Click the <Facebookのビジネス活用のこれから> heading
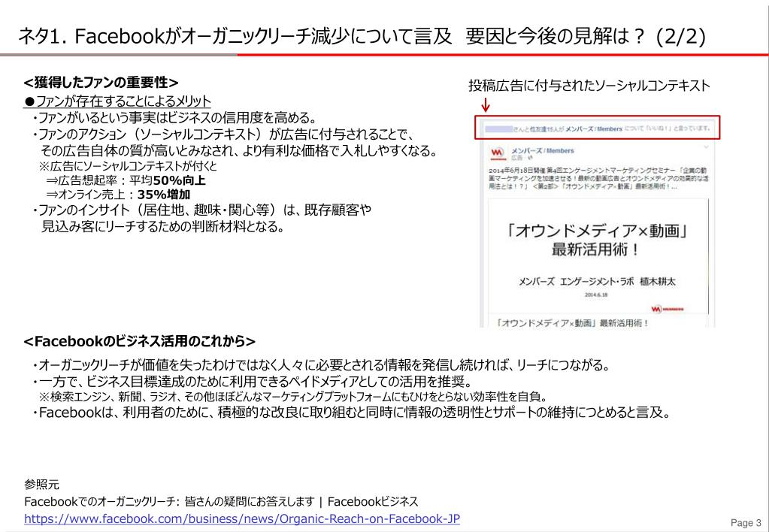 pyautogui.click(x=140, y=341)
